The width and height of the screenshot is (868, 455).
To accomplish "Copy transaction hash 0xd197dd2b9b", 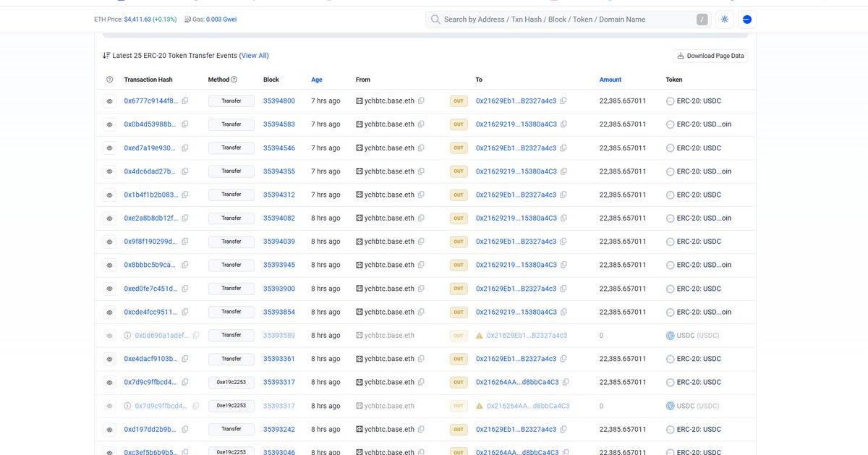I will 185,429.
